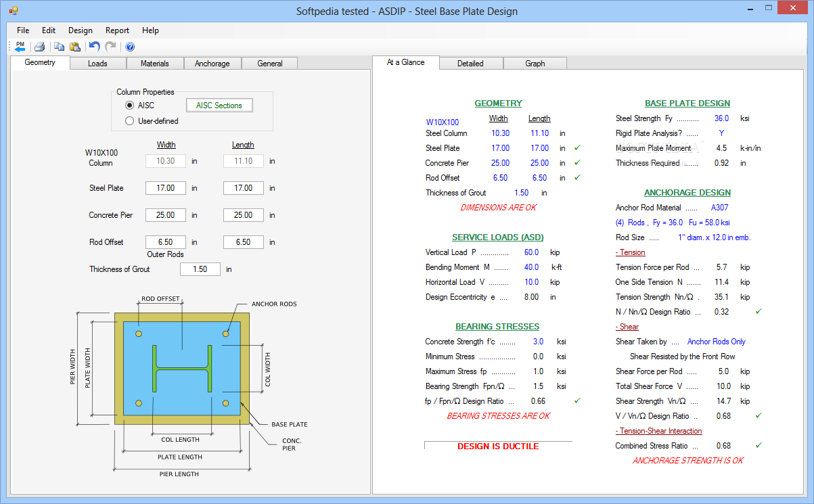Click the Column width field showing 10.30

point(166,161)
